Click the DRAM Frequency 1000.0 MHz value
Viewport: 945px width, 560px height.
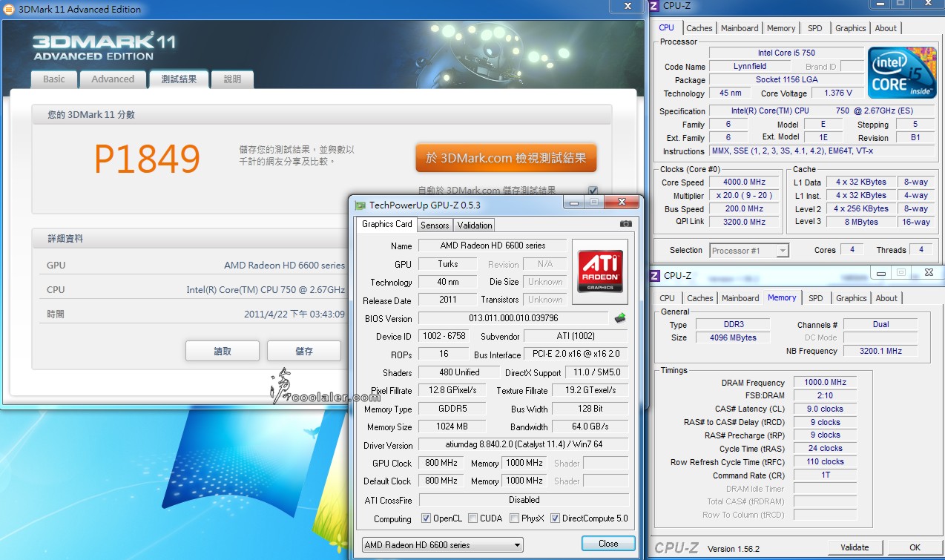coord(825,383)
